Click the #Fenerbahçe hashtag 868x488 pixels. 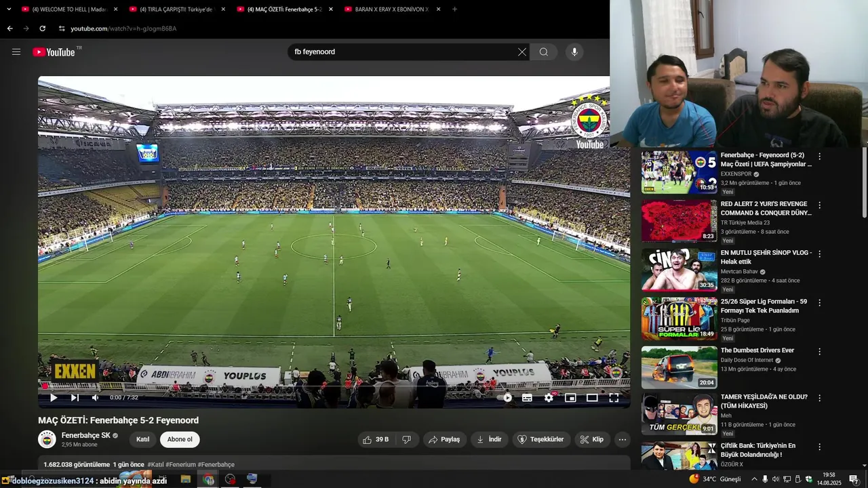tap(216, 464)
